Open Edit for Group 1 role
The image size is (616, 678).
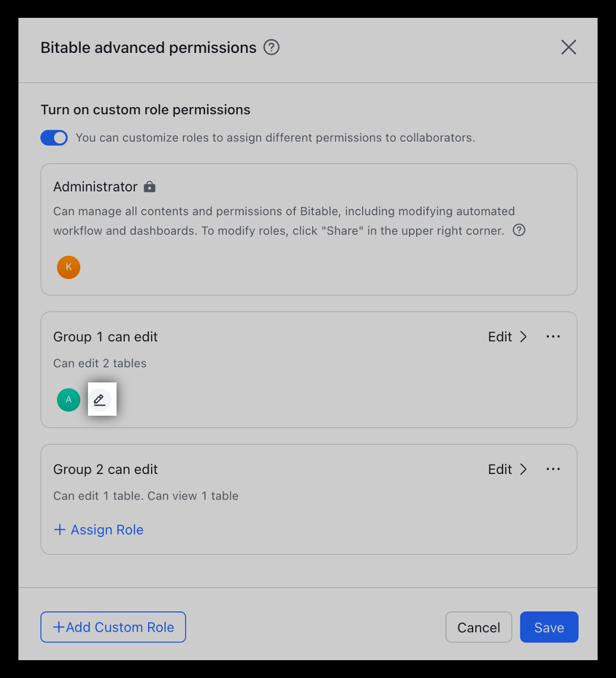507,337
